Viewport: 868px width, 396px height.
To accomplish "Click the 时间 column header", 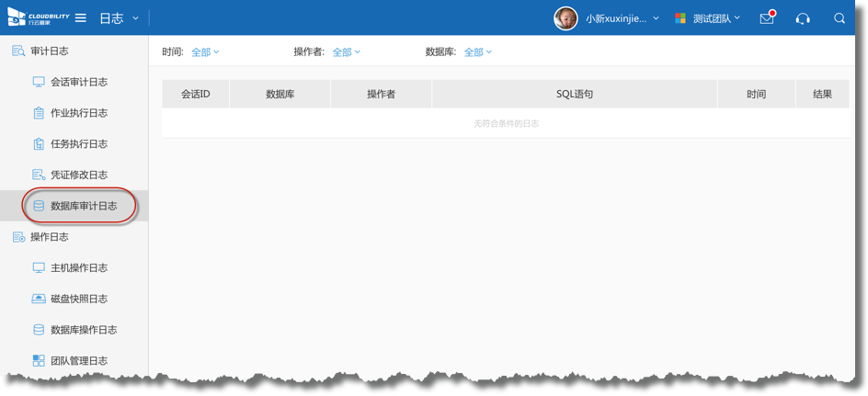I will [757, 94].
